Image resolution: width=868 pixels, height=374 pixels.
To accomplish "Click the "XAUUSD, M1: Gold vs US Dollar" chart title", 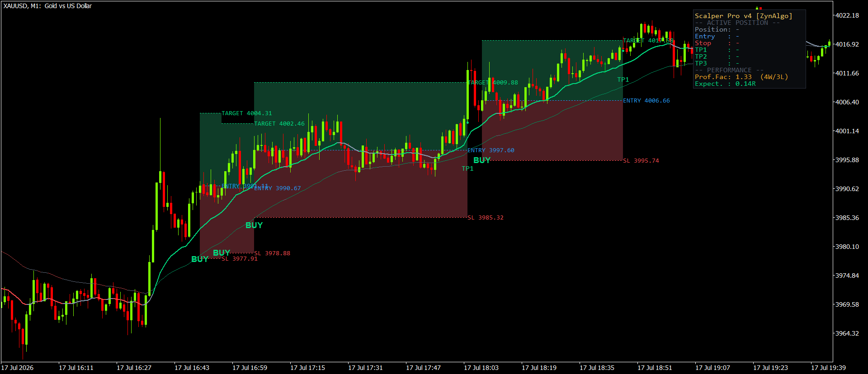I will (x=47, y=6).
